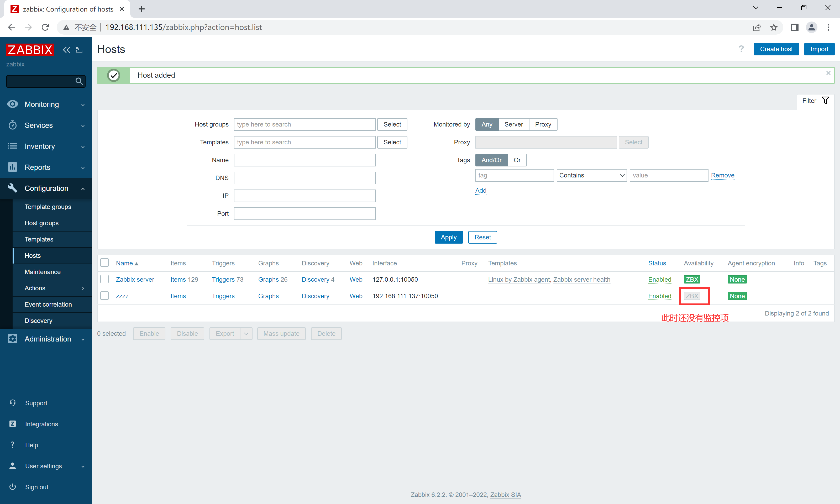Open Discovery in Configuration menu
This screenshot has height=504, width=840.
pos(38,321)
